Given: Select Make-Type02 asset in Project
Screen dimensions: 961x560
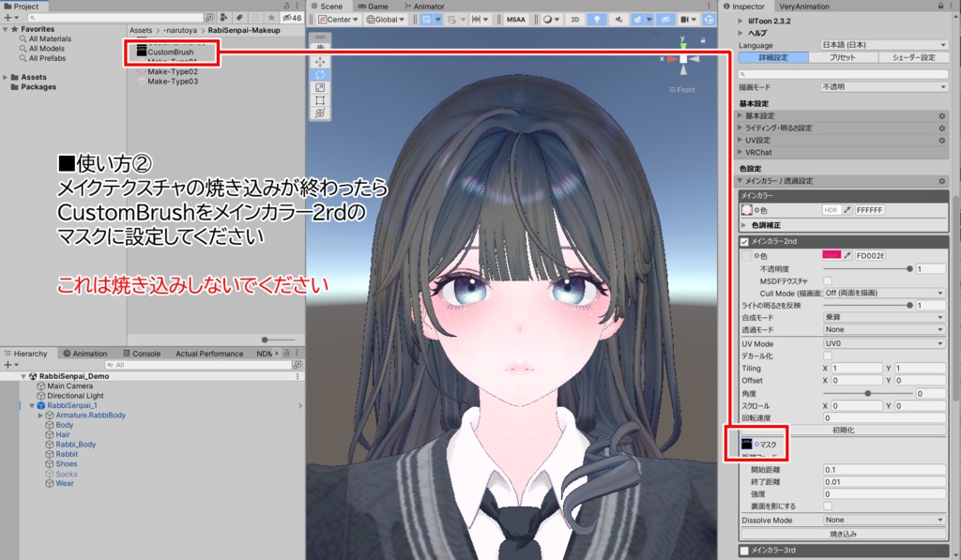Looking at the screenshot, I should tap(173, 71).
